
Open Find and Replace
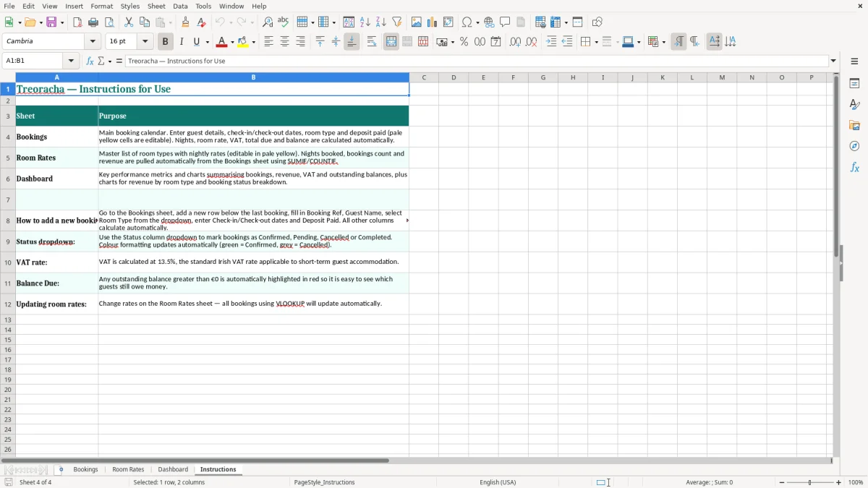coord(268,22)
